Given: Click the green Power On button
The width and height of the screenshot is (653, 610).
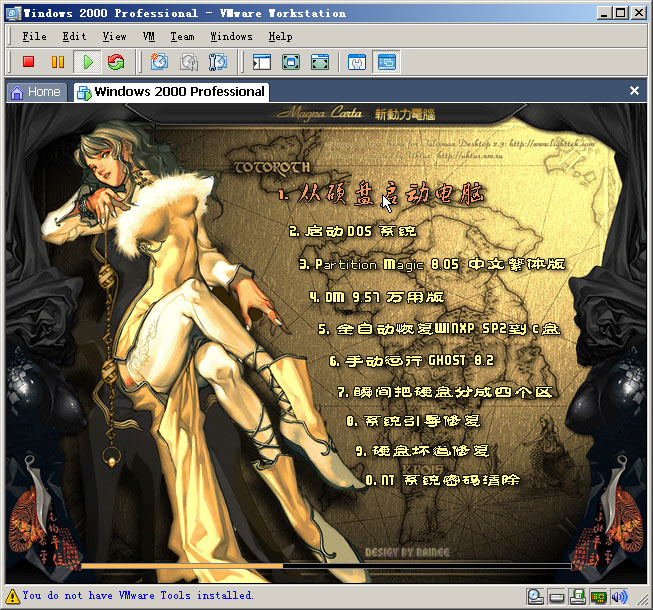Looking at the screenshot, I should (87, 62).
